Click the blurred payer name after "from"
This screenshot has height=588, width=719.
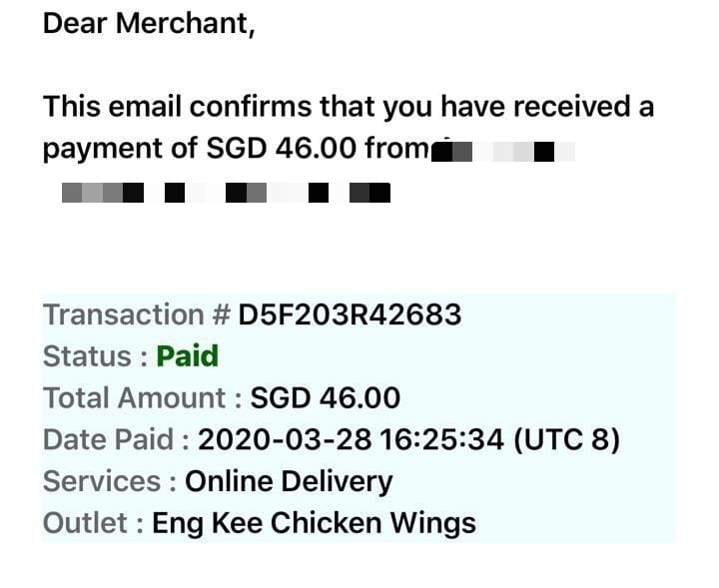pos(504,153)
